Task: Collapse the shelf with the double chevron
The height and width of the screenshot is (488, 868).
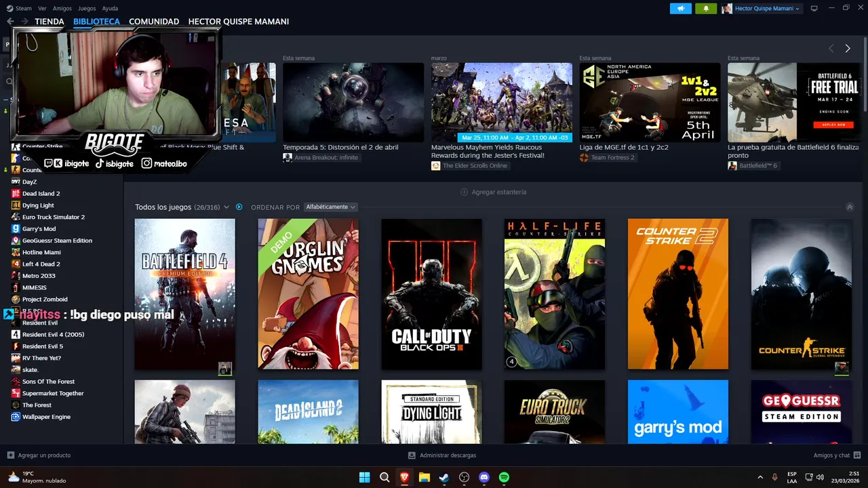Action: click(850, 207)
